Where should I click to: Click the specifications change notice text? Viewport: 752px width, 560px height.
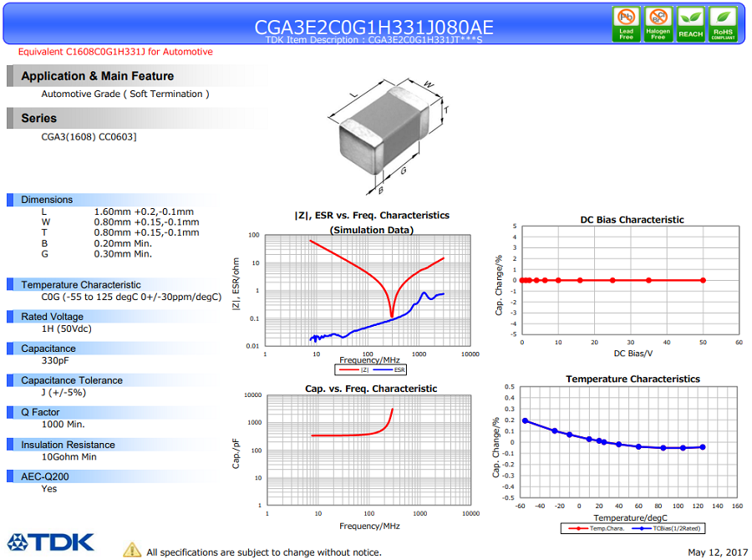coord(264,552)
